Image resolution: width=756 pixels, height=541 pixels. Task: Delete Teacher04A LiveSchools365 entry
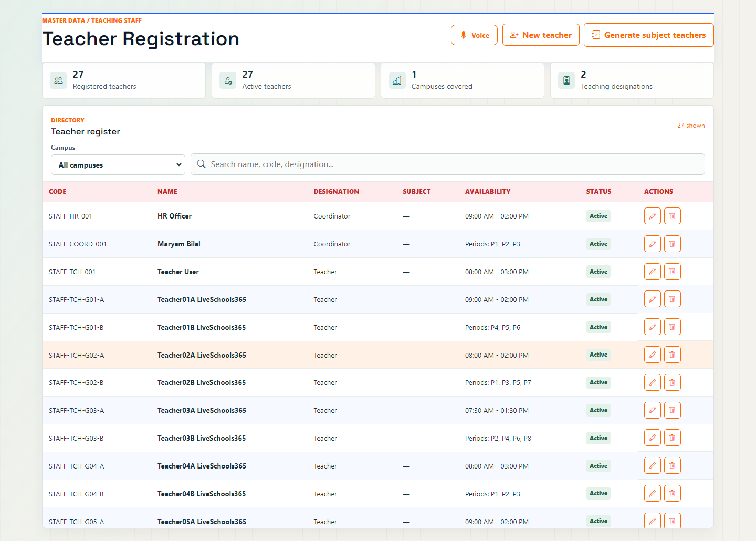(672, 465)
